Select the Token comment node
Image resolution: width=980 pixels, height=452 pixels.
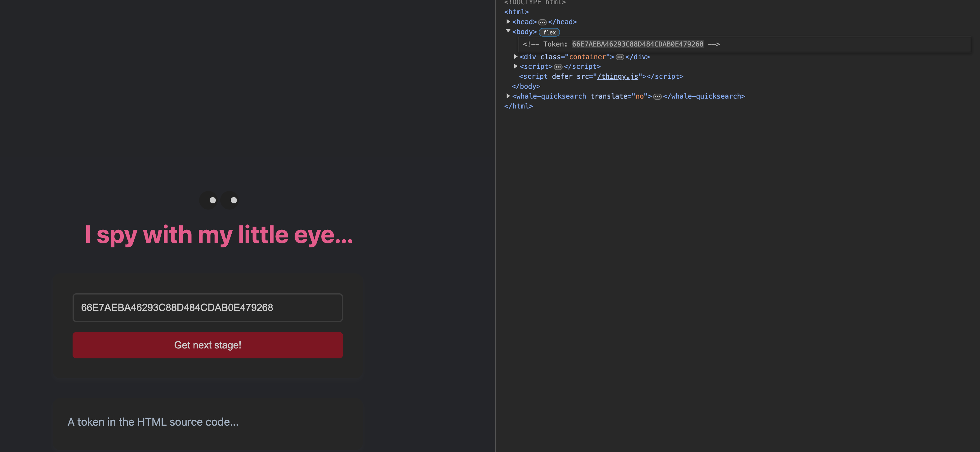click(621, 44)
